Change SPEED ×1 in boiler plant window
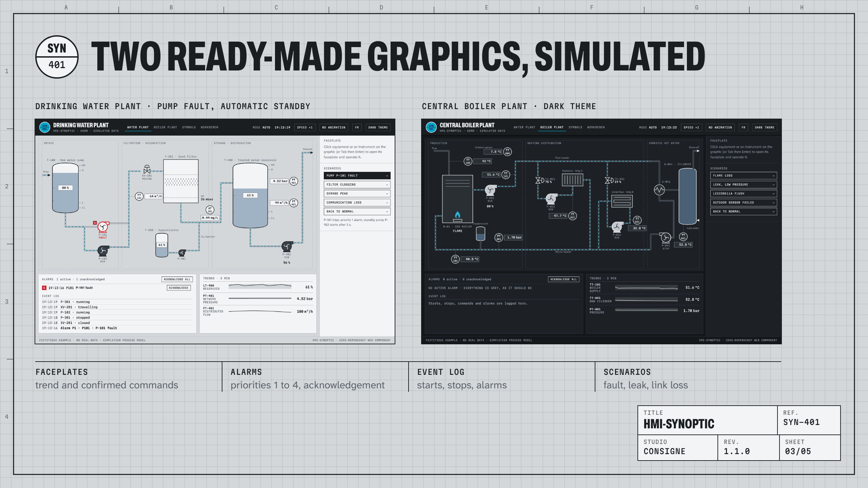Image resolution: width=868 pixels, height=488 pixels. 691,127
